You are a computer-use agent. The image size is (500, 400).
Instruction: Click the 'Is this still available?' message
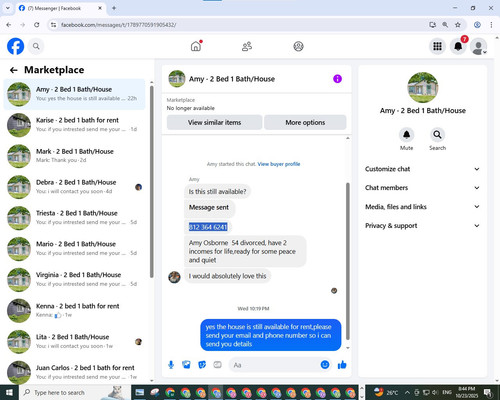[x=217, y=192]
